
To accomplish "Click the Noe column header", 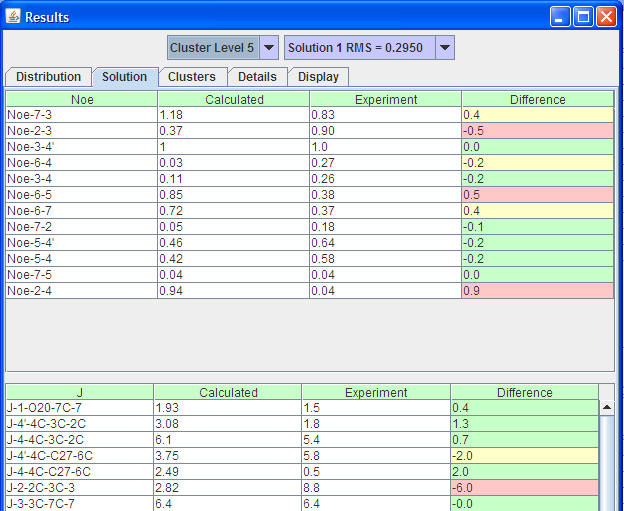I will 81,99.
